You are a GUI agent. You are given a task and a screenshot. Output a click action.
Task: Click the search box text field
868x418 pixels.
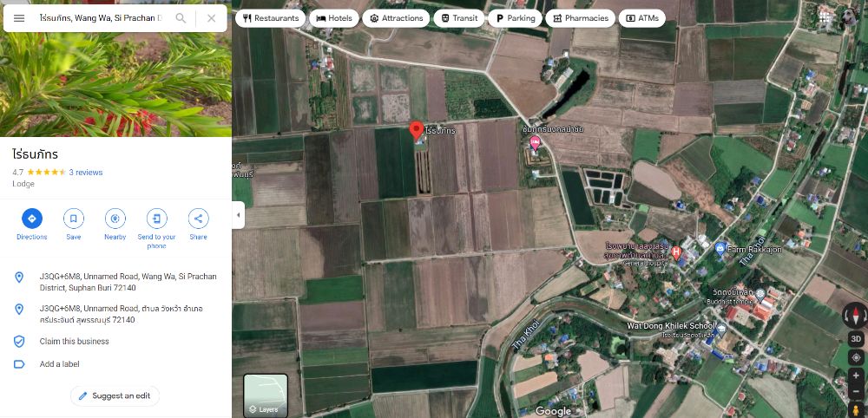pyautogui.click(x=101, y=18)
